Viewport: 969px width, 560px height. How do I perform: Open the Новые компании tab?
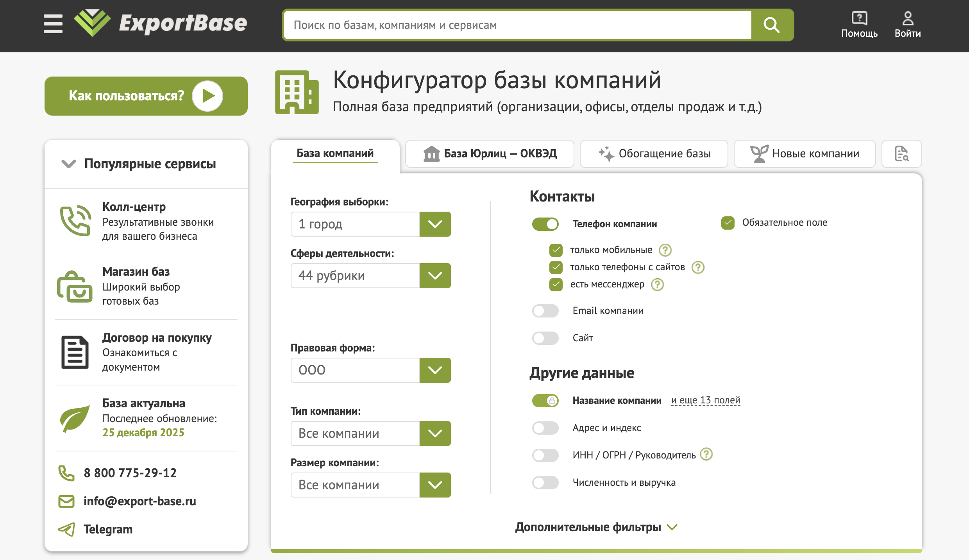(805, 154)
